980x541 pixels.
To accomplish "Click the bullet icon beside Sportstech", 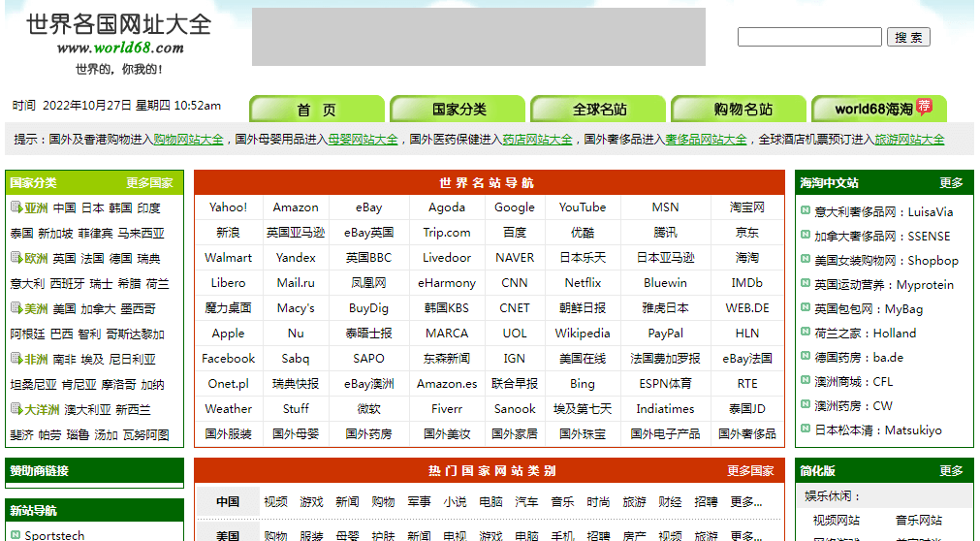I will pyautogui.click(x=16, y=535).
